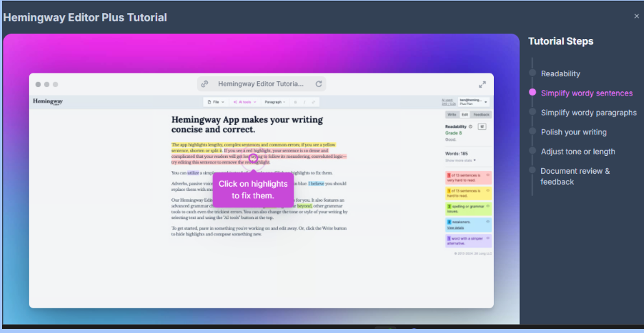
Task: Click the Grade 8 readability score
Action: click(x=453, y=133)
